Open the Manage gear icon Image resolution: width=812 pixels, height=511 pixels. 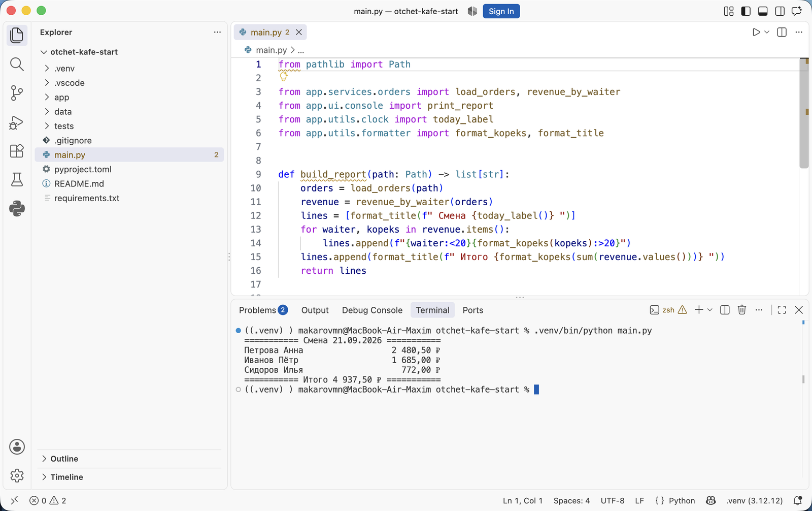click(x=17, y=475)
